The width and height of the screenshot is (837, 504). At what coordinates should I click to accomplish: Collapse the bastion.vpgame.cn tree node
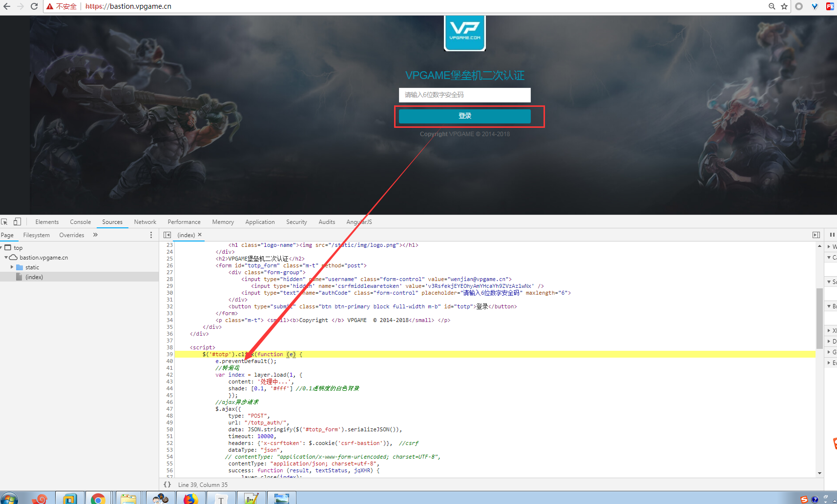click(6, 257)
